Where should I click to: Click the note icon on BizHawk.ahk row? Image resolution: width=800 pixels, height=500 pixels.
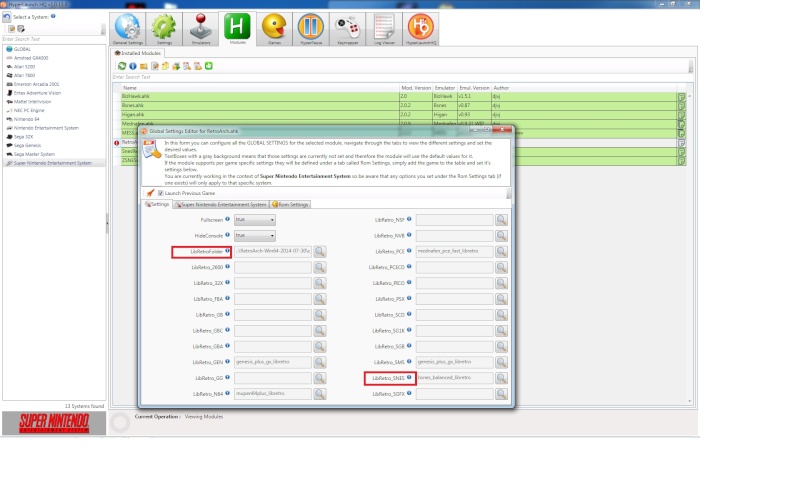tap(681, 96)
